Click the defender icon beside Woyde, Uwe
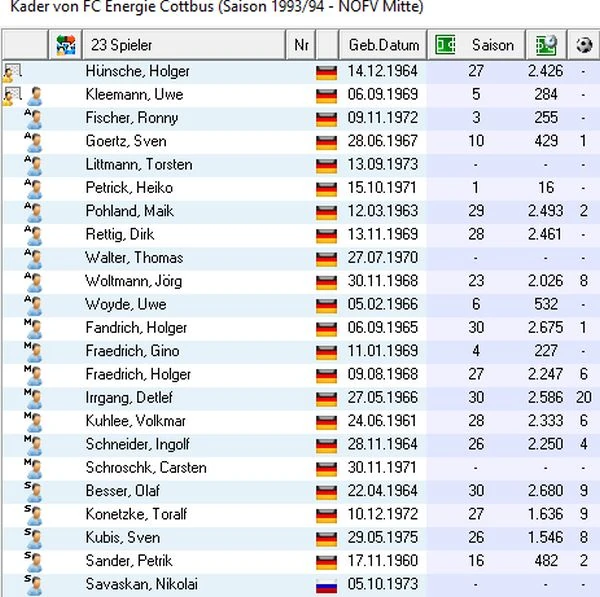This screenshot has width=600, height=597. pos(33,306)
